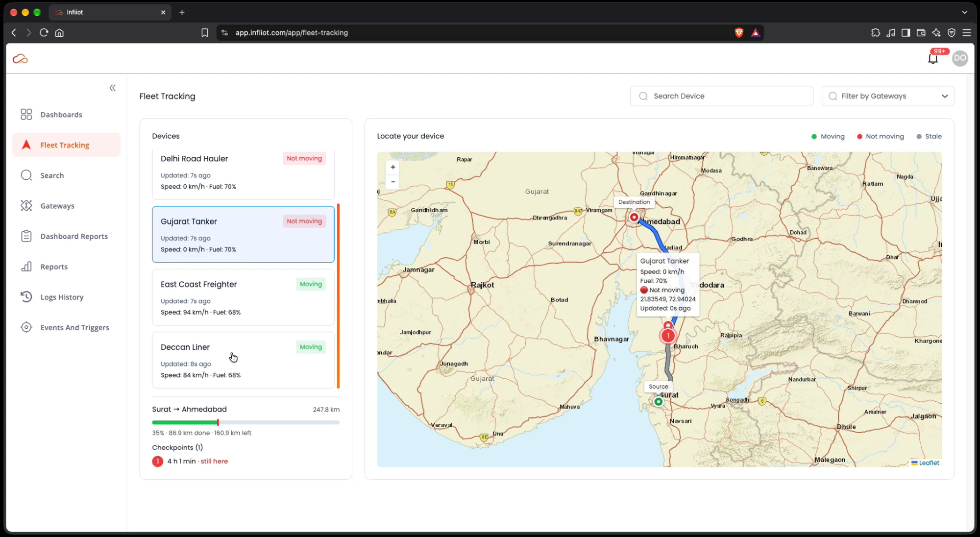
Task: Open Fleet Tracking menu item
Action: pos(66,145)
